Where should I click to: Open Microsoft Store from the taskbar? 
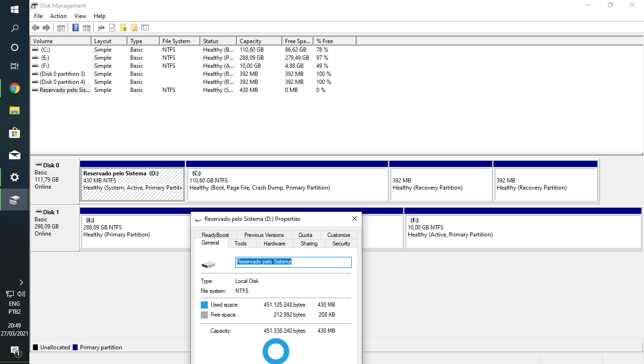(x=15, y=133)
